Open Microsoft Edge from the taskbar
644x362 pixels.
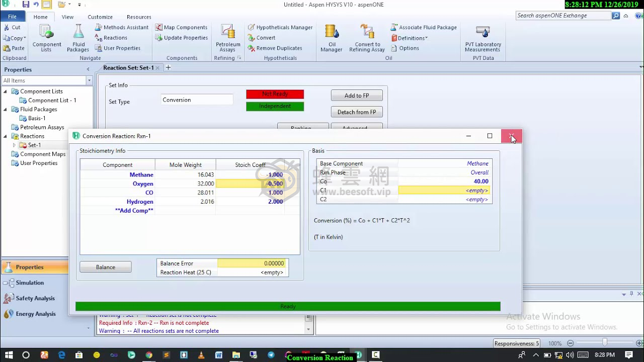pyautogui.click(x=61, y=355)
